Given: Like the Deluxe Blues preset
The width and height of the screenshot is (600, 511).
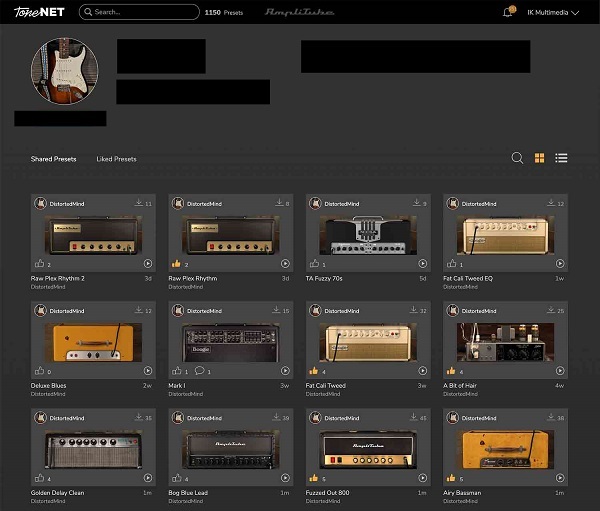Looking at the screenshot, I should (39, 371).
